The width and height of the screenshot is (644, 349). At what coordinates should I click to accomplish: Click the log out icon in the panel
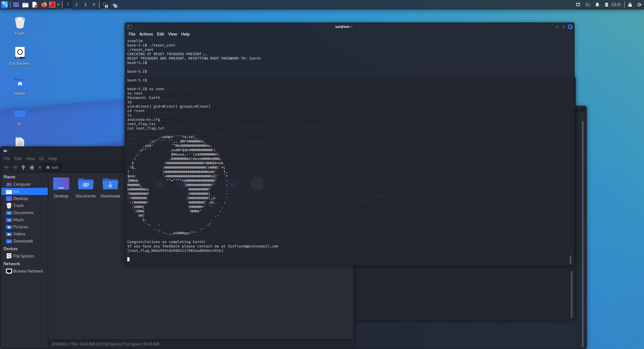(x=639, y=5)
